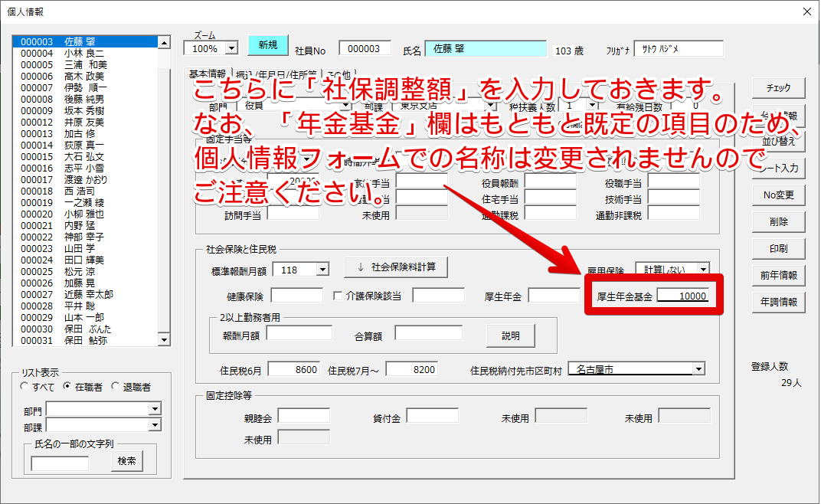Click No変更 to change employee number

[x=778, y=195]
